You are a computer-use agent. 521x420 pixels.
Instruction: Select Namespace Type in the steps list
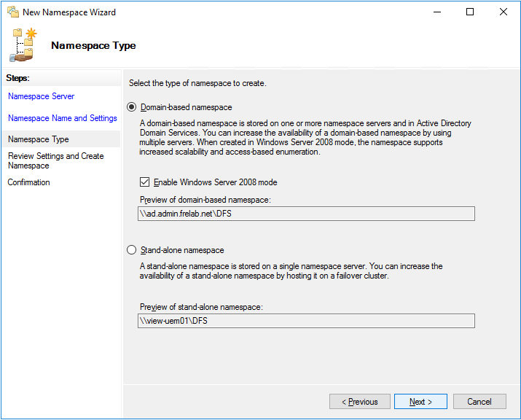pyautogui.click(x=38, y=139)
